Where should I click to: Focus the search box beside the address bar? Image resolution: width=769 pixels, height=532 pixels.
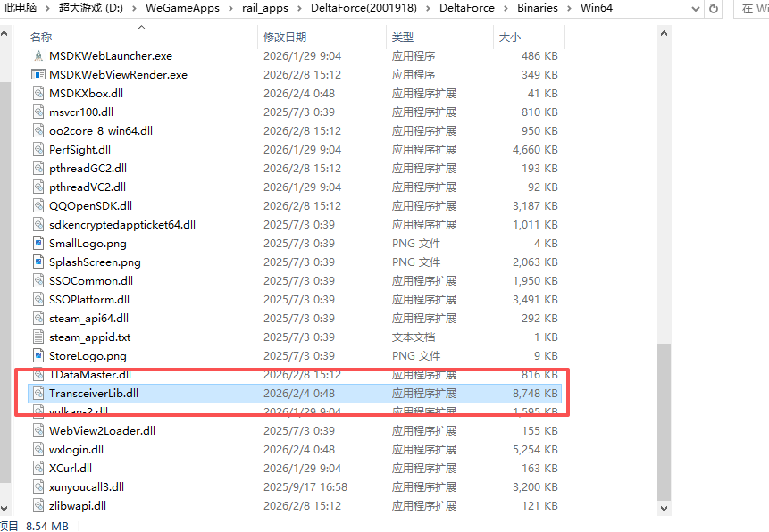[752, 8]
